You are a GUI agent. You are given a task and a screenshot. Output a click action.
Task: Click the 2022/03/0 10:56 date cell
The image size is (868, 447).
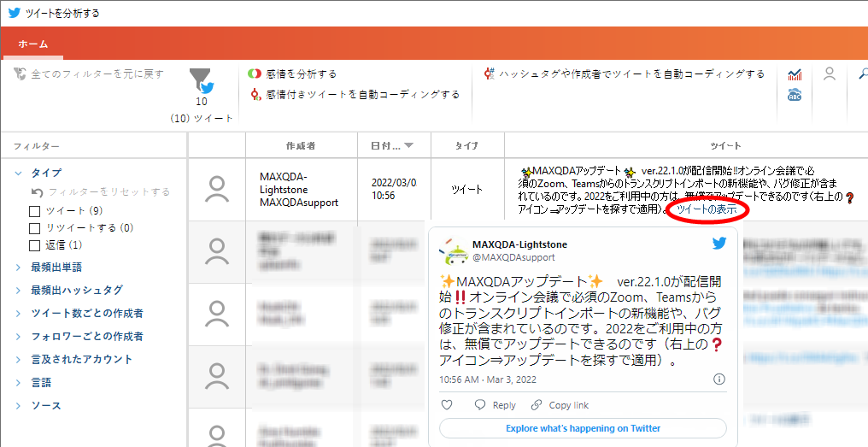pos(394,189)
